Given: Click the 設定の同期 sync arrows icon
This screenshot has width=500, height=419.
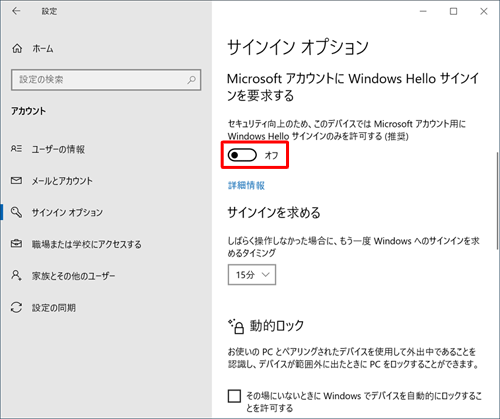Looking at the screenshot, I should 16,307.
